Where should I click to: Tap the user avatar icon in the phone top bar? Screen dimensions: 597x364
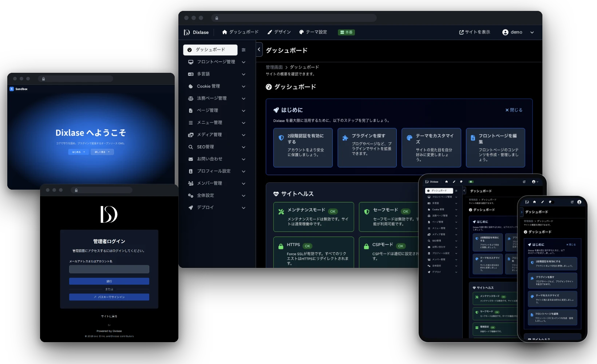pyautogui.click(x=579, y=202)
